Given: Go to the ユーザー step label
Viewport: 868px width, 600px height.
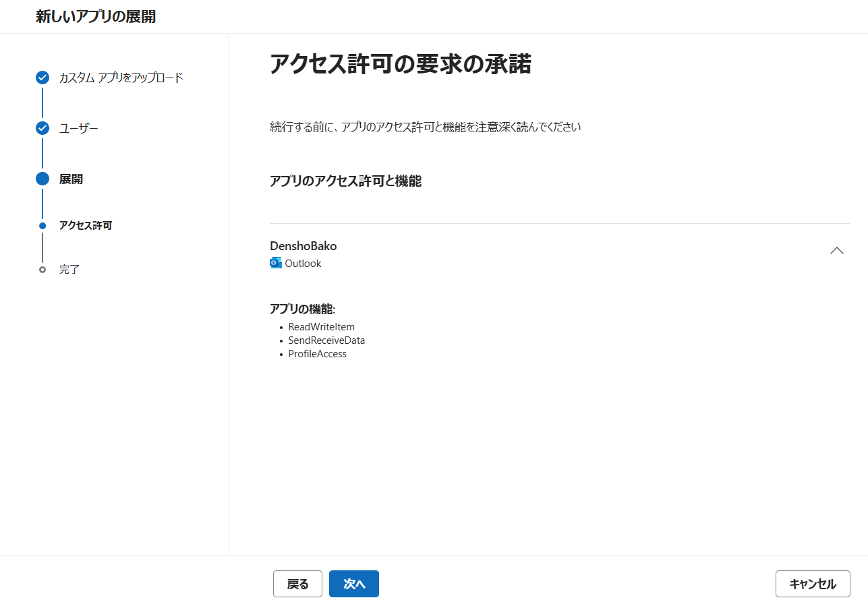Looking at the screenshot, I should click(79, 128).
